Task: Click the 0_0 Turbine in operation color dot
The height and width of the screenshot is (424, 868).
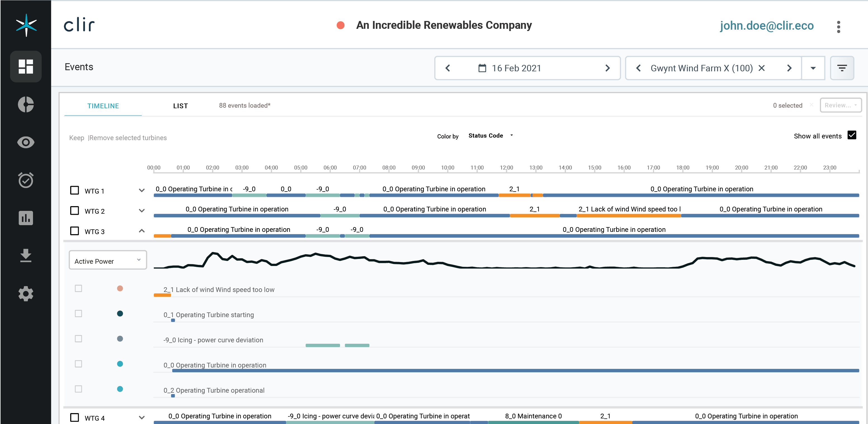Action: click(x=120, y=364)
